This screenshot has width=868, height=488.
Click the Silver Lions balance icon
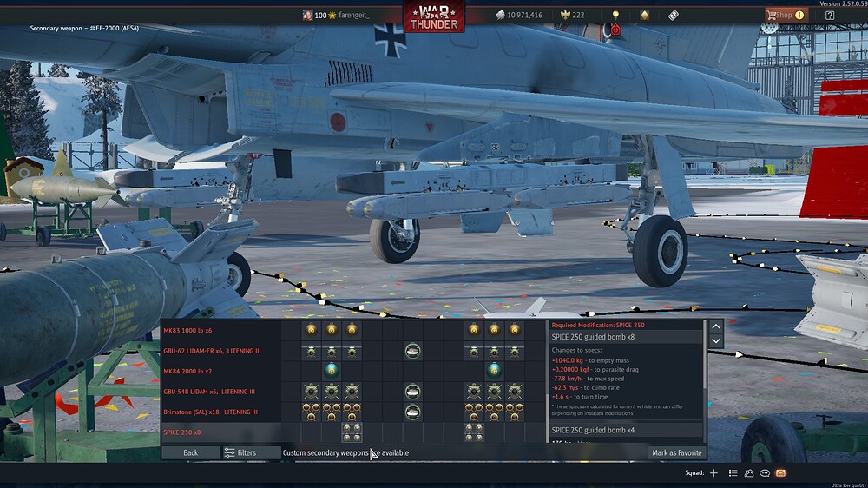pos(500,15)
